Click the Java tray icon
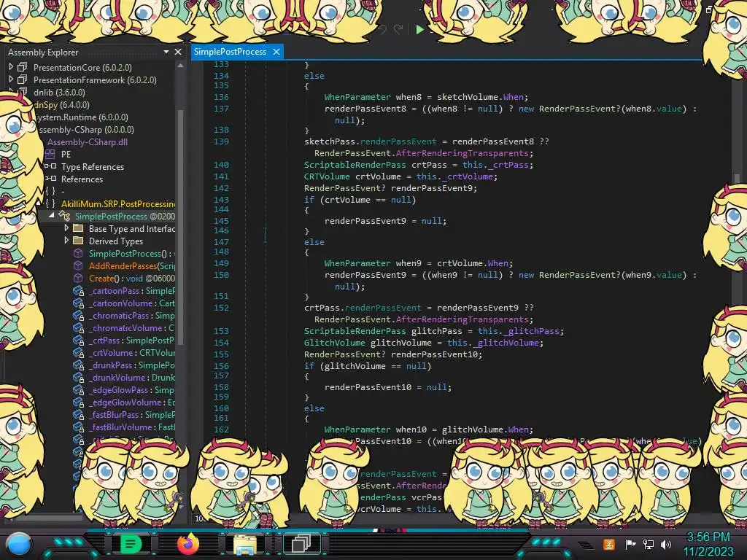The width and height of the screenshot is (747, 560). [x=609, y=544]
